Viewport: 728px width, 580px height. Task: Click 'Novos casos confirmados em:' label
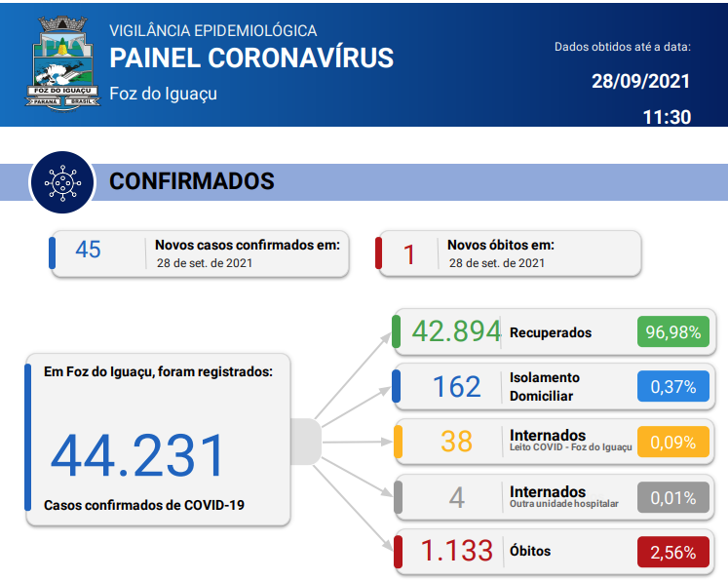tap(248, 245)
